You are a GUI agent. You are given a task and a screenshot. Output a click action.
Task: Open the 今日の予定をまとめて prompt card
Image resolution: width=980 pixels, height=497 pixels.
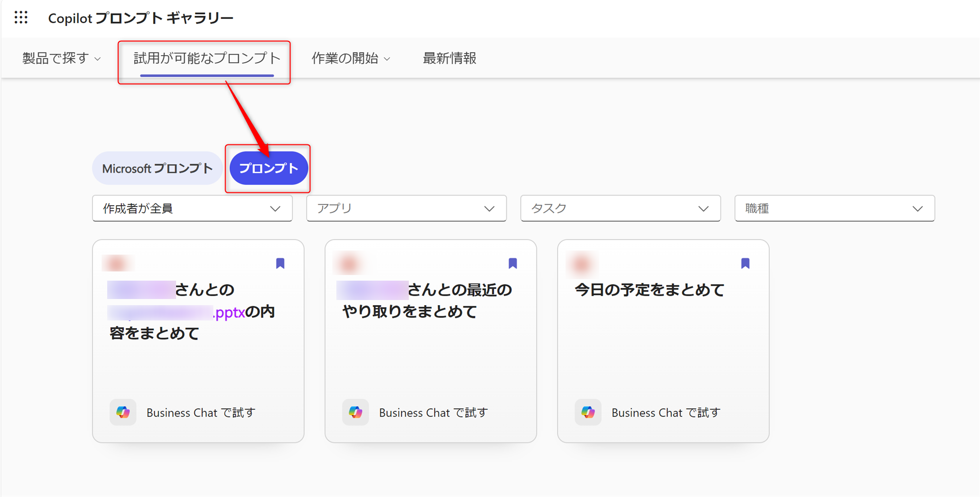pyautogui.click(x=663, y=341)
